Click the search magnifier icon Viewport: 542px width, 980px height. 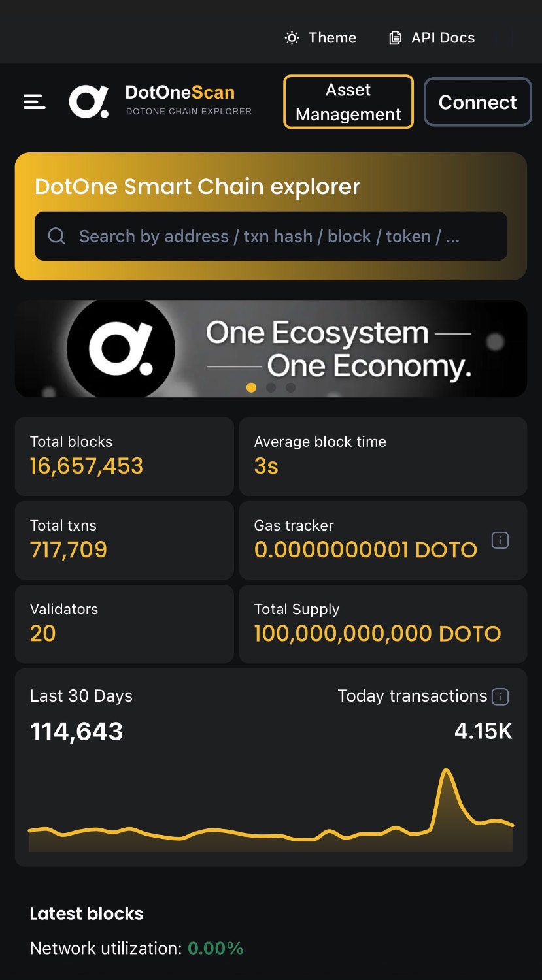[57, 236]
